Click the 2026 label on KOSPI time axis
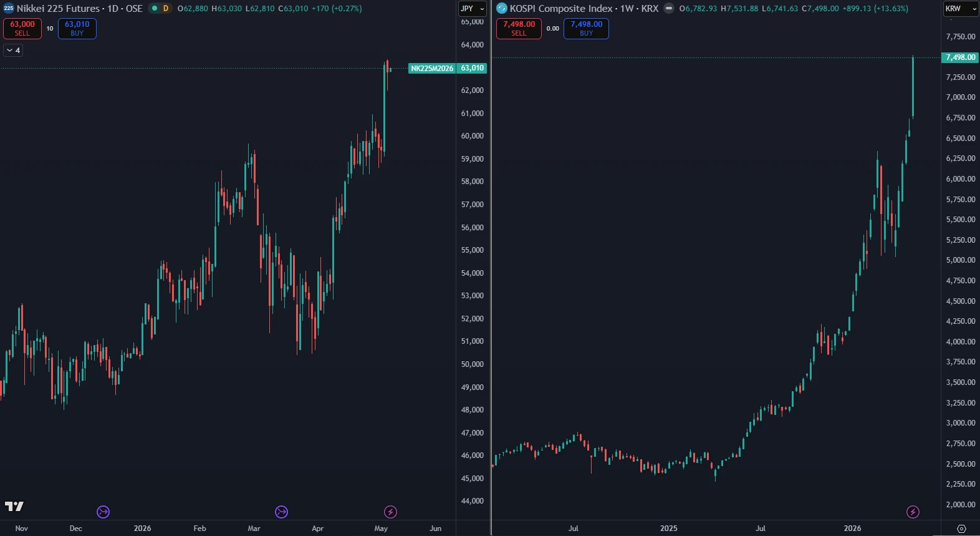The width and height of the screenshot is (980, 536). click(853, 529)
